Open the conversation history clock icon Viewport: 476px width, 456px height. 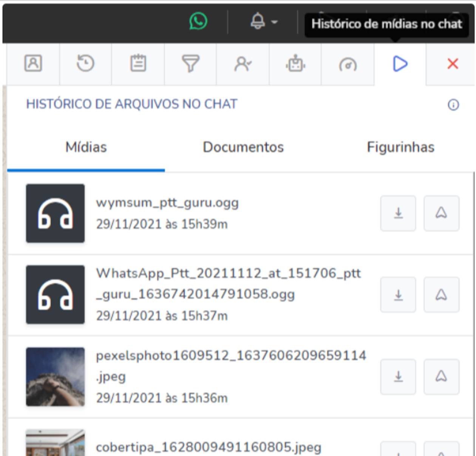tap(85, 64)
